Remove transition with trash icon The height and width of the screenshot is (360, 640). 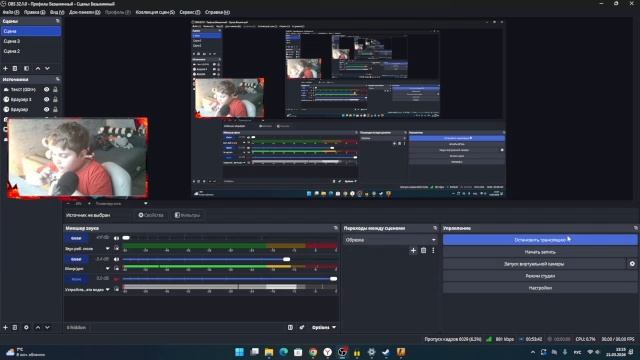tap(423, 250)
